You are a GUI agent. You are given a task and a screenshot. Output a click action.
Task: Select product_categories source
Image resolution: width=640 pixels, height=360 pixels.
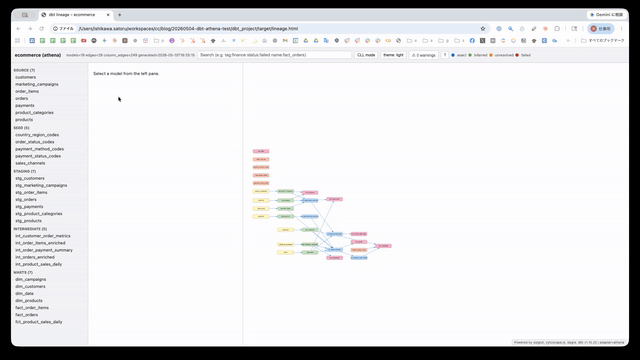[34, 113]
